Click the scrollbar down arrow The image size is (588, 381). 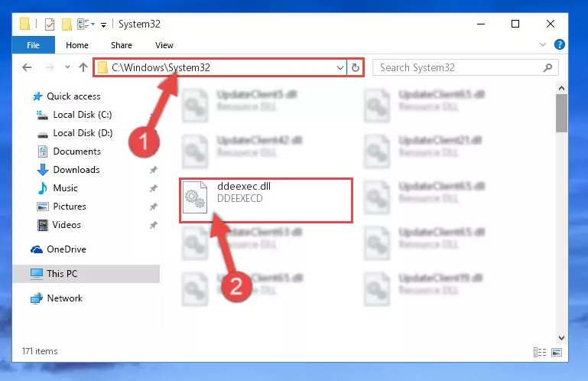tap(561, 338)
